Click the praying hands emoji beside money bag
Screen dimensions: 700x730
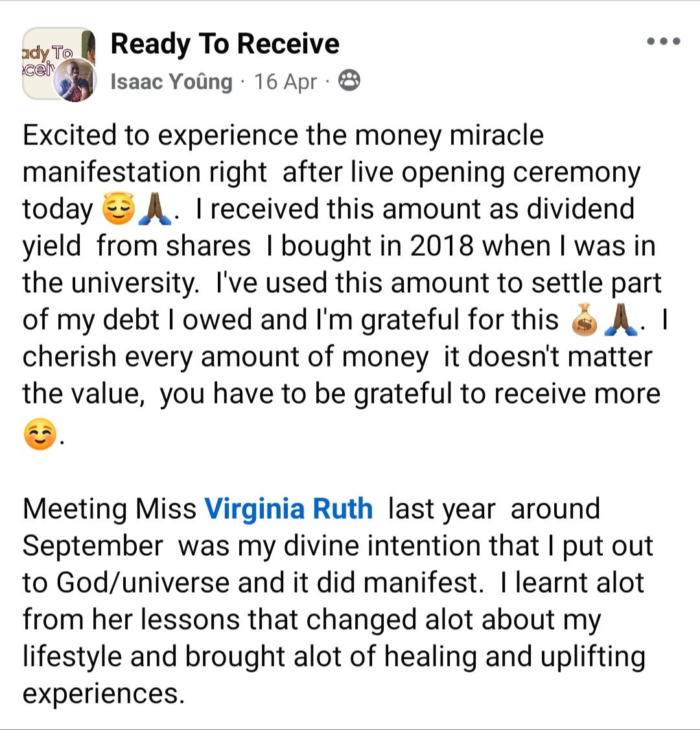620,320
